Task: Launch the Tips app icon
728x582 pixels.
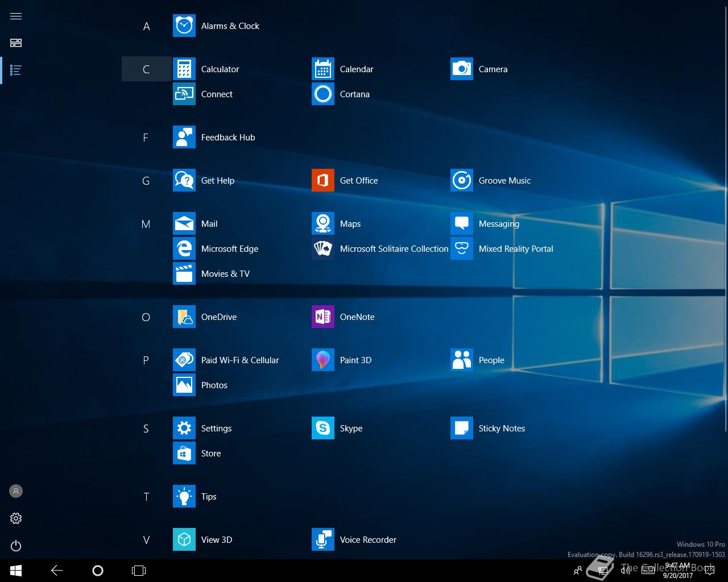Action: pyautogui.click(x=184, y=497)
